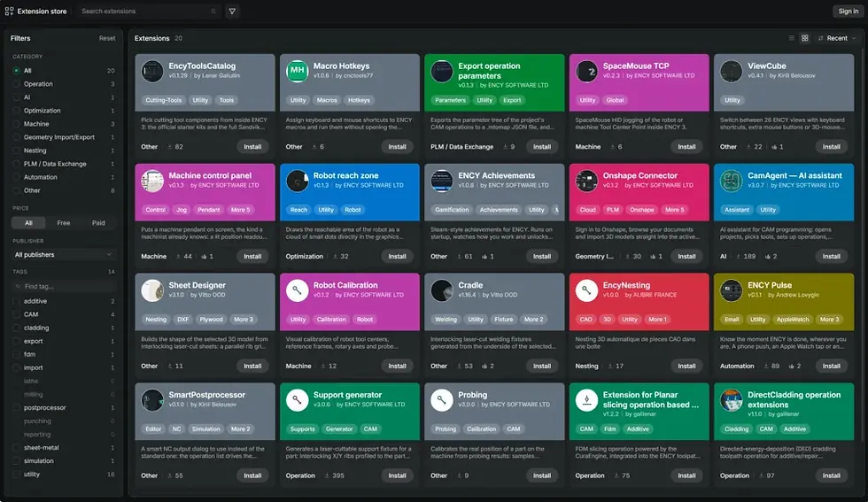Open Machine control panel icon
868x502 pixels.
point(152,181)
